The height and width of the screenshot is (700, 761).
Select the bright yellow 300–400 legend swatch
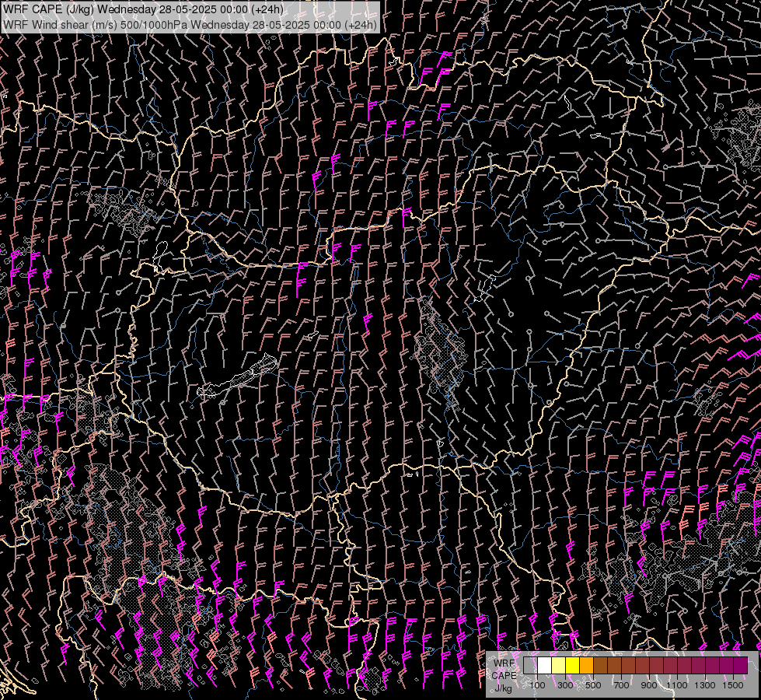pos(573,665)
